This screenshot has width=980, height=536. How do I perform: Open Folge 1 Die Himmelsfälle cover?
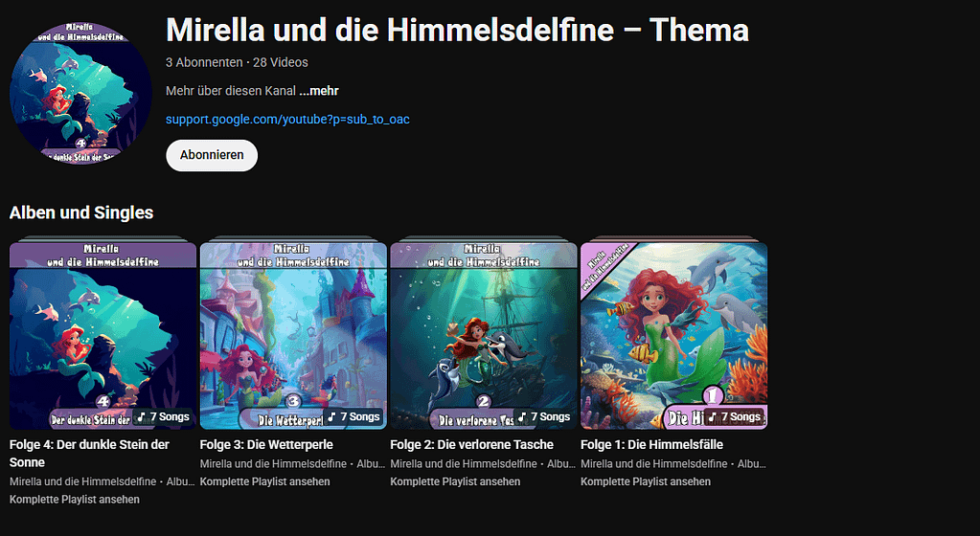673,336
